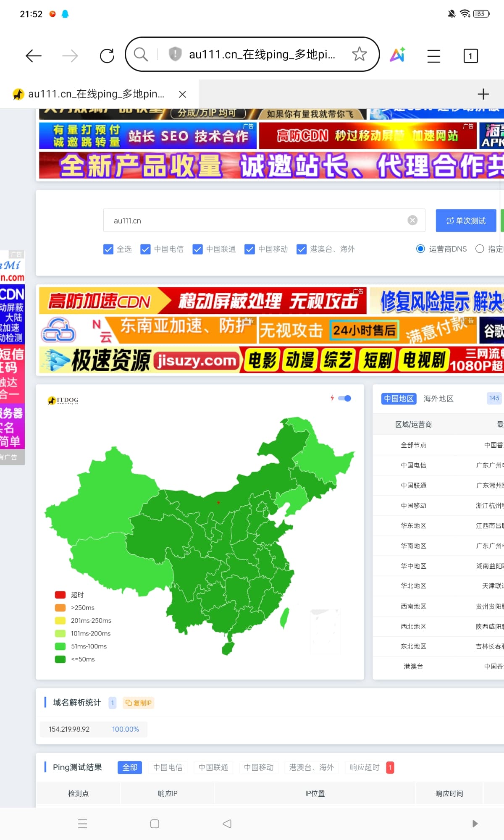The image size is (504, 840).
Task: Select the 运营商DNS radio button
Action: 420,249
